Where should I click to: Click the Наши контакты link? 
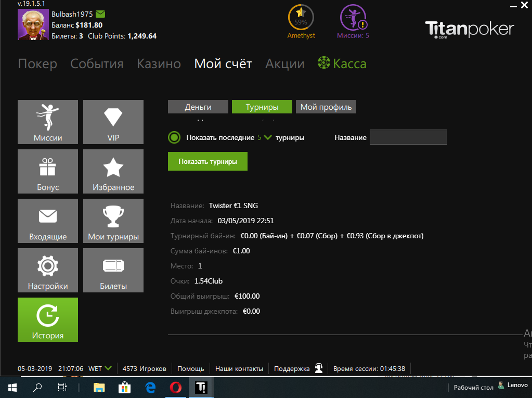tap(239, 368)
